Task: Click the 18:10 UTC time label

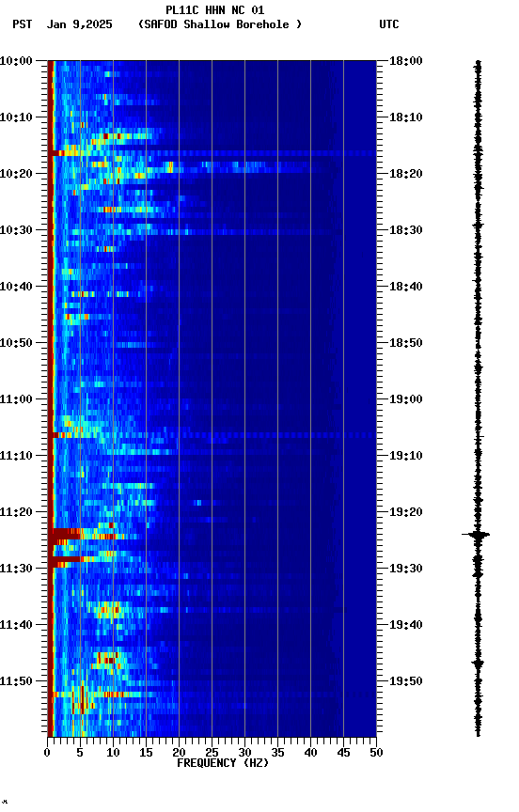Action: [406, 117]
